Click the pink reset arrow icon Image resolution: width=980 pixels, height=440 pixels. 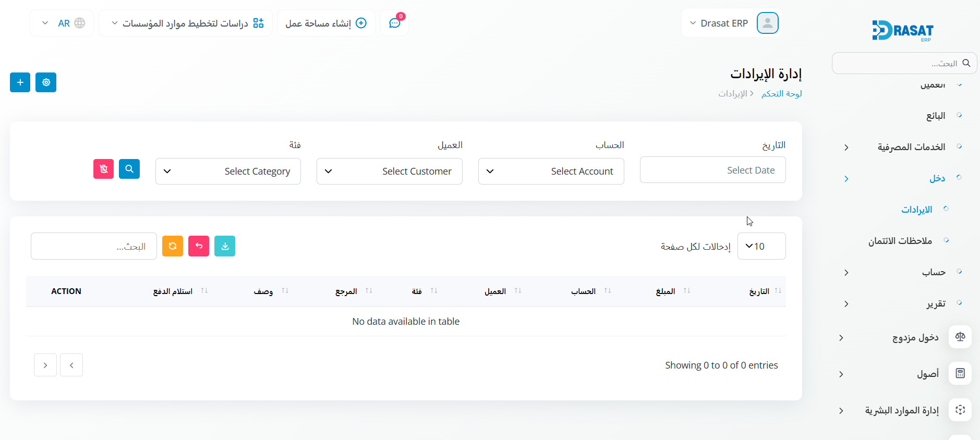[199, 246]
